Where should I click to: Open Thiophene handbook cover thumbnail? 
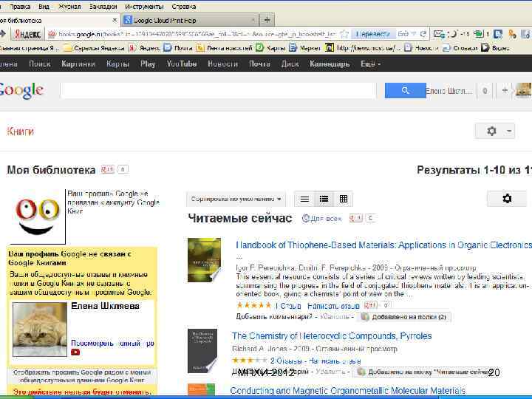[x=204, y=260]
